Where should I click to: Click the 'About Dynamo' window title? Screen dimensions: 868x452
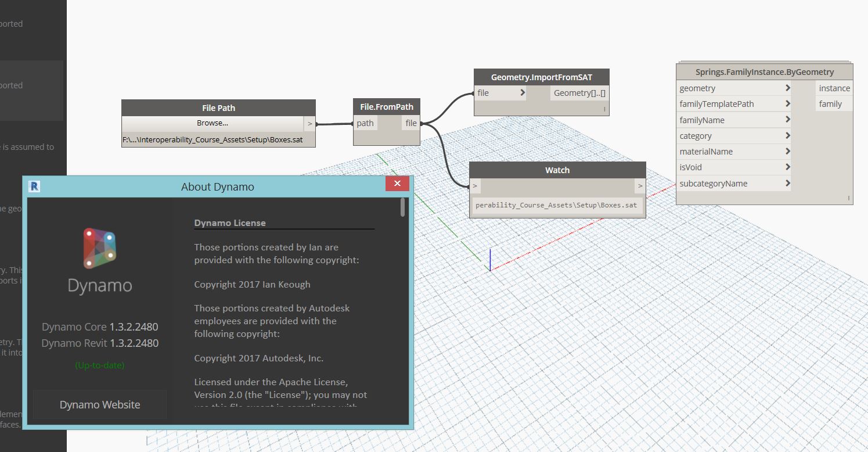tap(218, 187)
